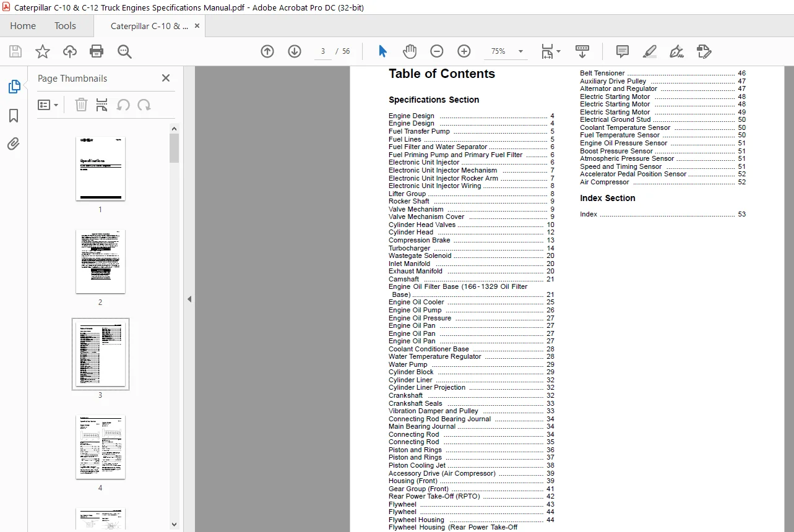Click the Fuel Transfer Pump contents entry
This screenshot has height=532, width=794.
(472, 132)
